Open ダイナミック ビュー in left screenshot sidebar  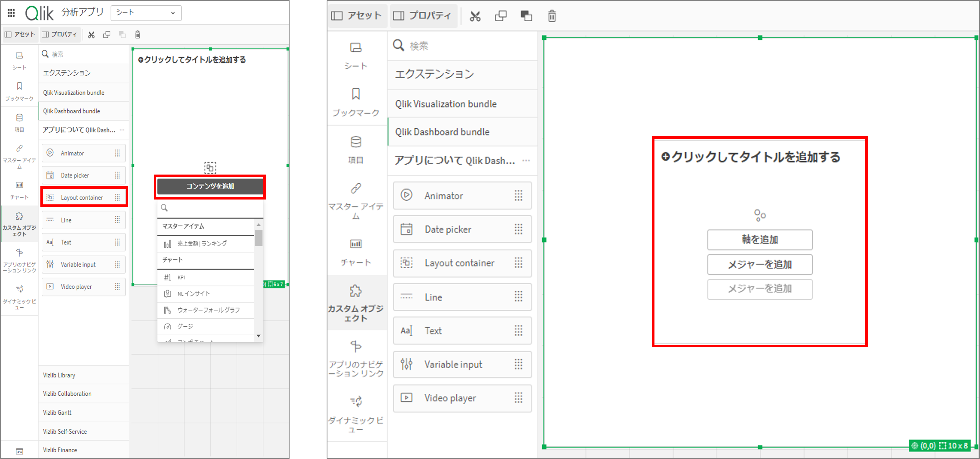tap(19, 297)
